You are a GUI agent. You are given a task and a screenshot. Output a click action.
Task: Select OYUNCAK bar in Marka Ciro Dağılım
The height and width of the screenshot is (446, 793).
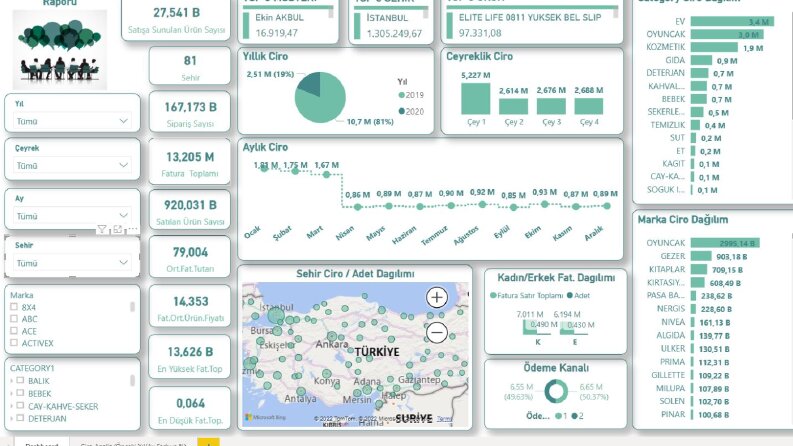tap(725, 243)
